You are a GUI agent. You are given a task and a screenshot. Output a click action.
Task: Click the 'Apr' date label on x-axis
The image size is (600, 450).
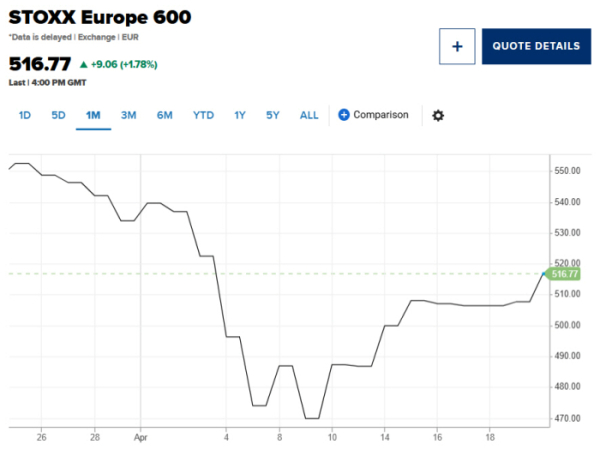(x=140, y=437)
